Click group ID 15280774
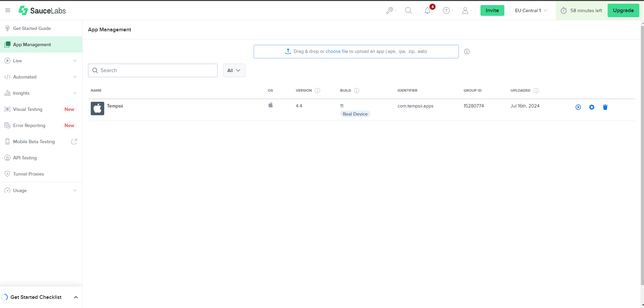644x308 pixels. (x=474, y=106)
